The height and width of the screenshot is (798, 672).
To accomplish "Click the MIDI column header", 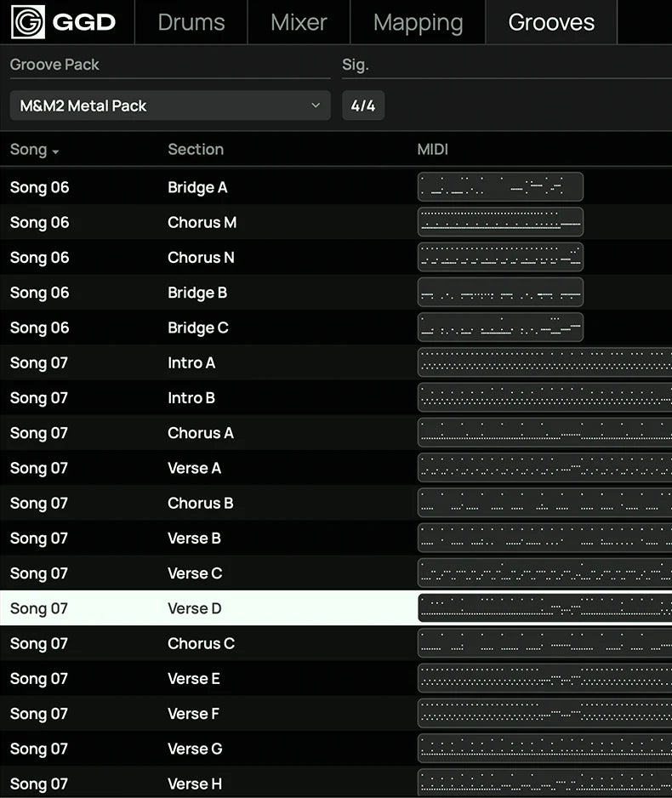I will tap(432, 150).
